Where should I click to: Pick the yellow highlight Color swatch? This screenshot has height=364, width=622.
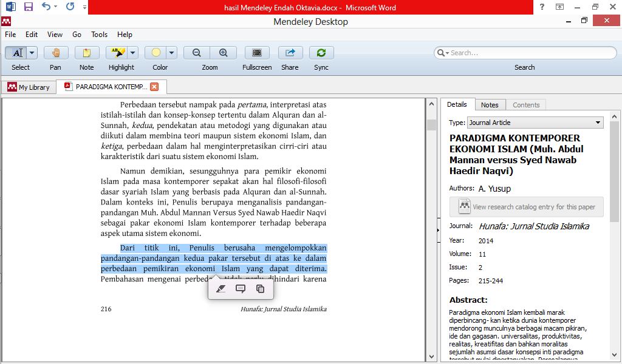(x=156, y=53)
